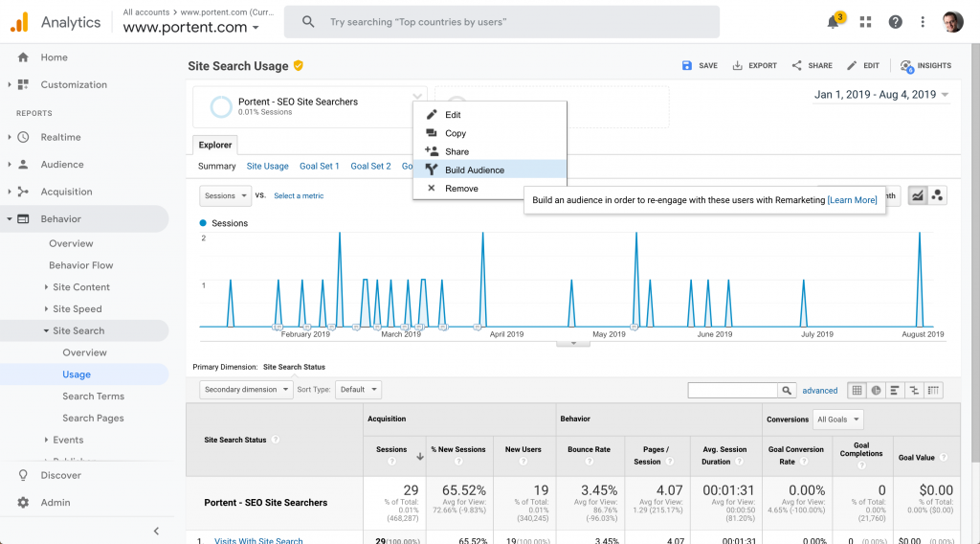Image resolution: width=980 pixels, height=544 pixels.
Task: Open the account selector www.portent.com dropdown
Action: tap(191, 28)
